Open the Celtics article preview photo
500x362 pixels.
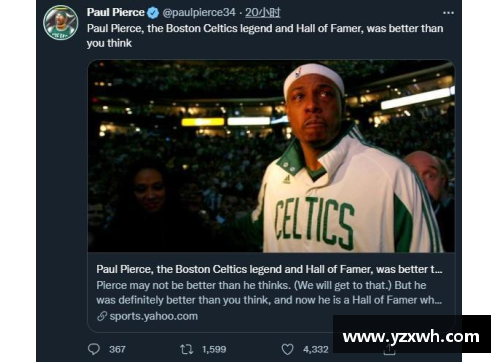pos(271,156)
